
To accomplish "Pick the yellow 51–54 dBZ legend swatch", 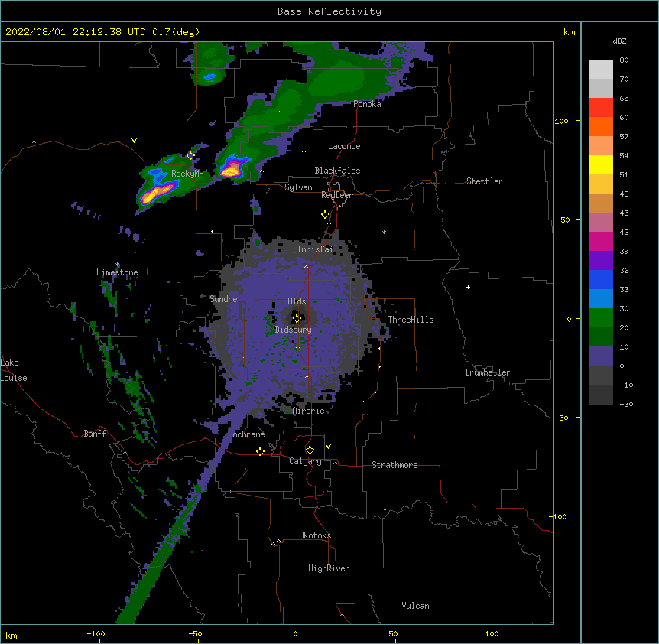I will 601,164.
